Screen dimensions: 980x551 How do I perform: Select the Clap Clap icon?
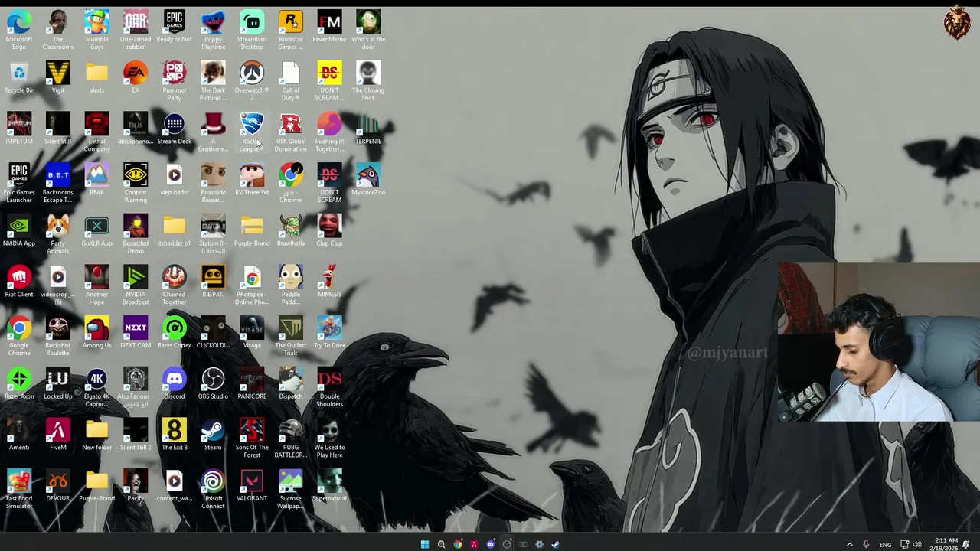click(x=329, y=230)
